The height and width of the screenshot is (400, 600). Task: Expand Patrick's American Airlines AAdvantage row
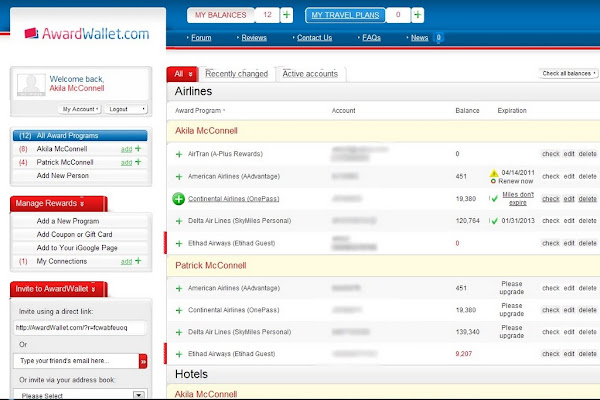click(179, 288)
